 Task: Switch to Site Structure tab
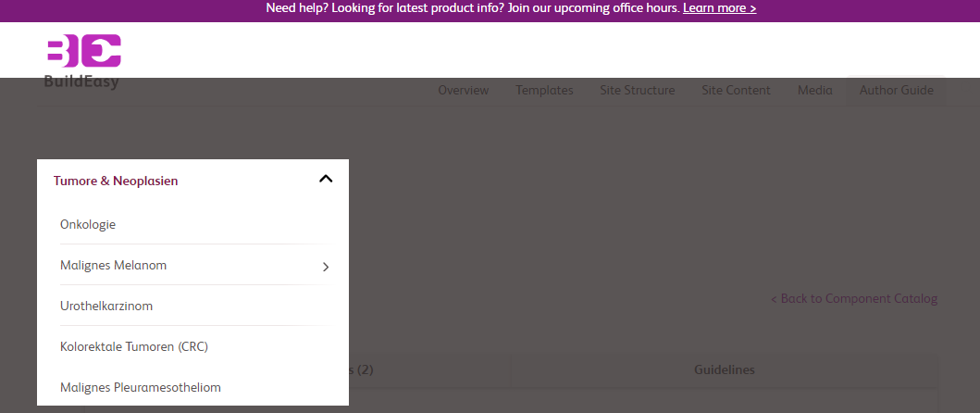(638, 90)
